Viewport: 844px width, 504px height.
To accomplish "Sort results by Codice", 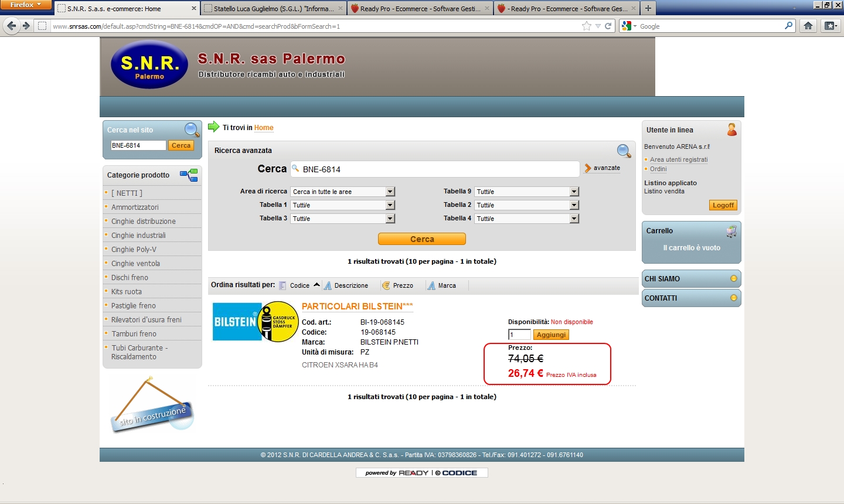I will [300, 285].
